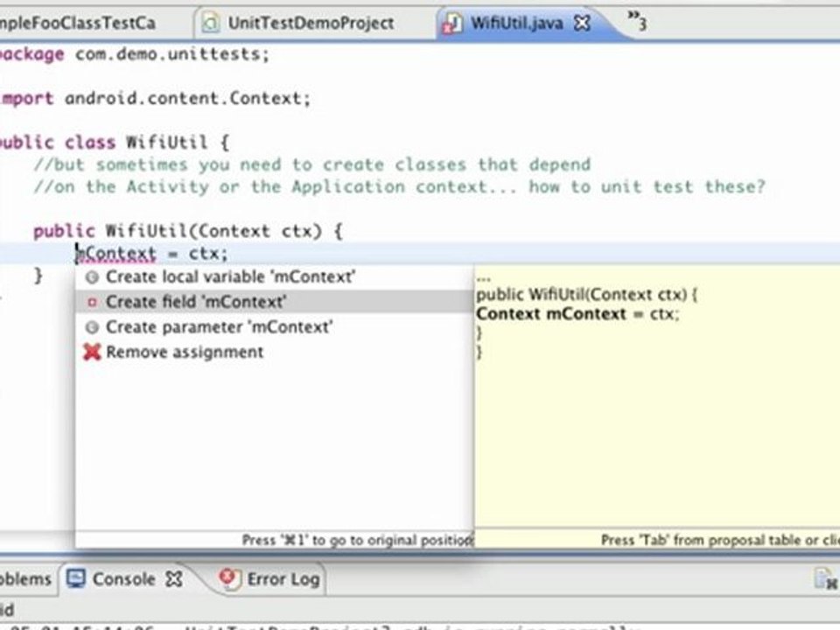Click the Error Log icon

(229, 579)
